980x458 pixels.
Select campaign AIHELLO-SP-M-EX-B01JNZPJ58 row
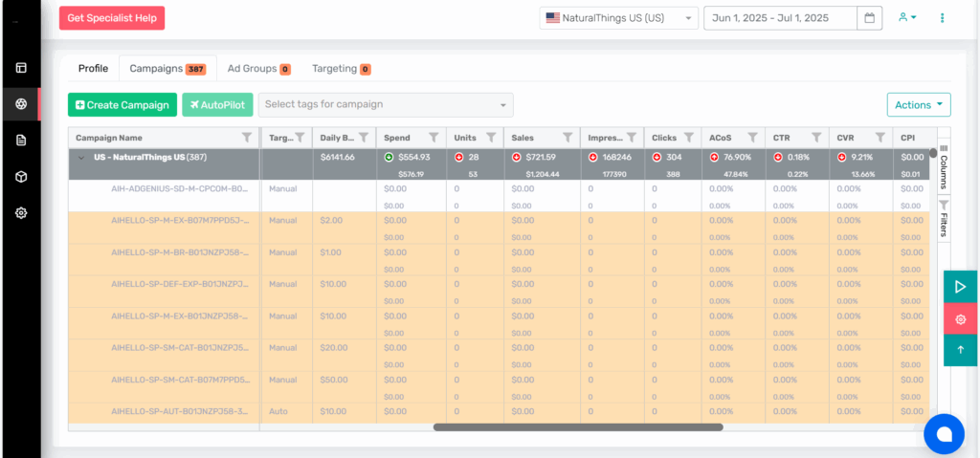499,324
